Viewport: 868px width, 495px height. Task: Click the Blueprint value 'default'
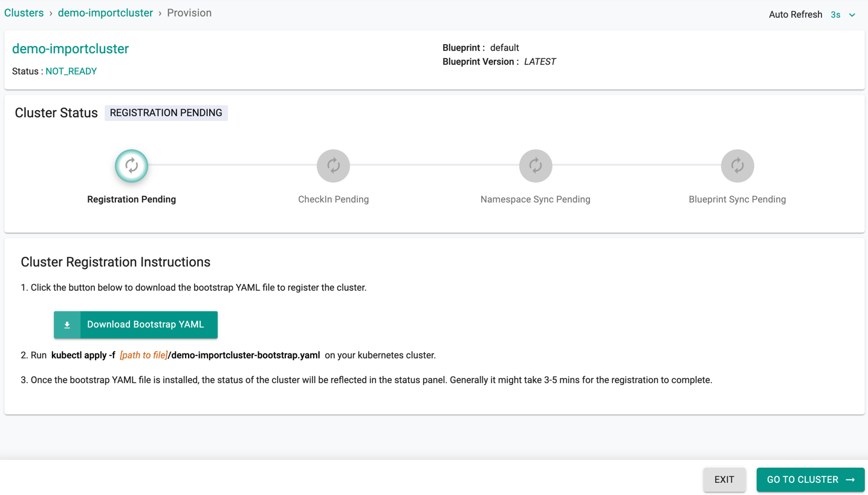[505, 48]
